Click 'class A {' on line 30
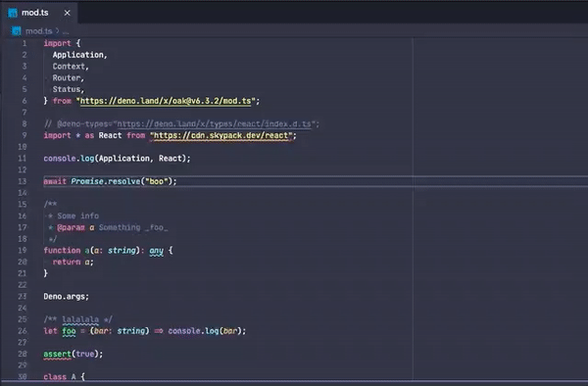The width and height of the screenshot is (588, 386). tap(64, 376)
